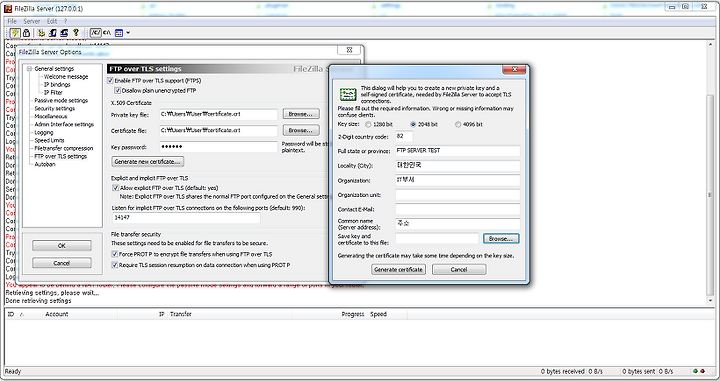The height and width of the screenshot is (381, 720).
Task: Toggle Require TLS session resumption checkbox
Action: pyautogui.click(x=115, y=265)
